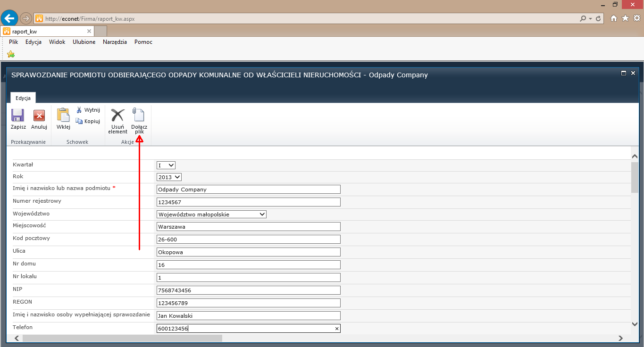
Task: Click the browser address bar URL
Action: [90, 19]
